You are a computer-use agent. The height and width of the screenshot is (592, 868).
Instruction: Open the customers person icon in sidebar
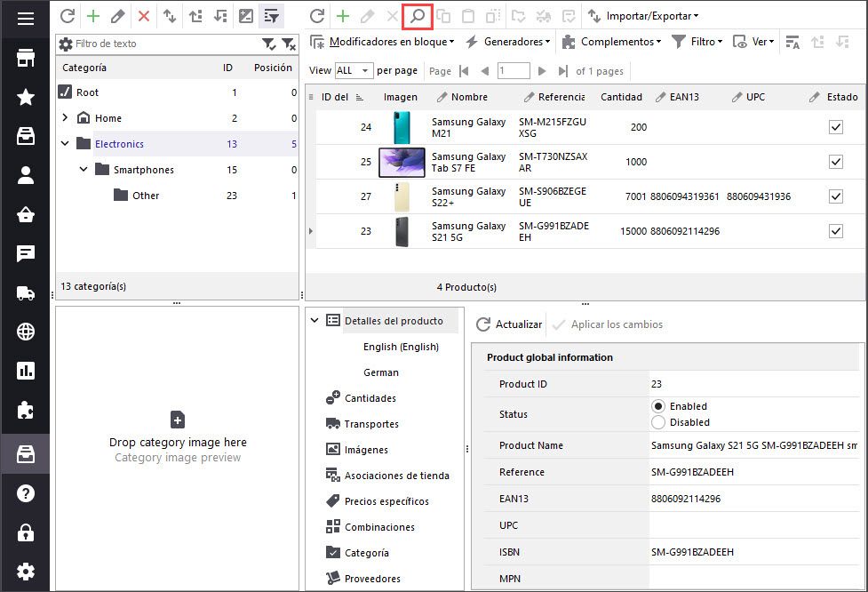click(26, 175)
